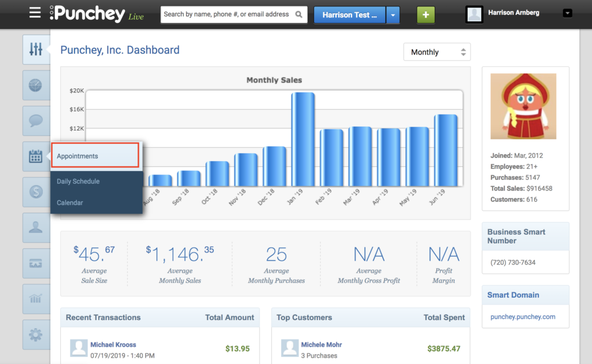The width and height of the screenshot is (592, 364).
Task: Expand the Harrison Test dropdown arrow
Action: 393,15
